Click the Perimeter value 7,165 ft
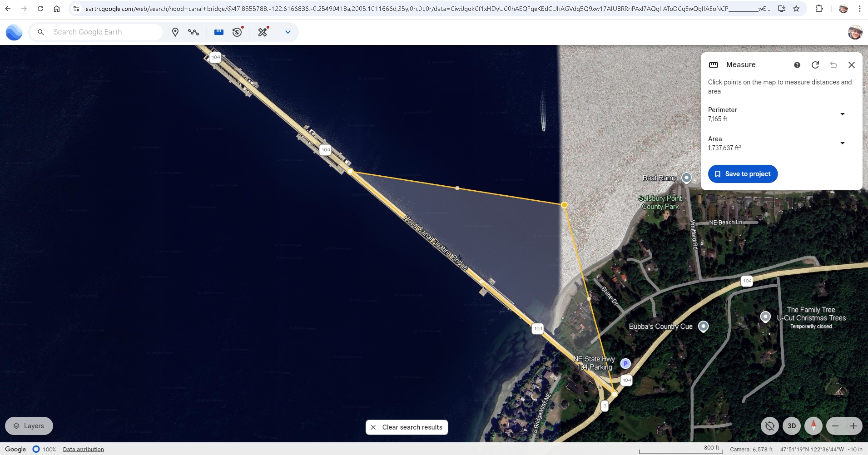Viewport: 868px width, 455px height. 718,119
